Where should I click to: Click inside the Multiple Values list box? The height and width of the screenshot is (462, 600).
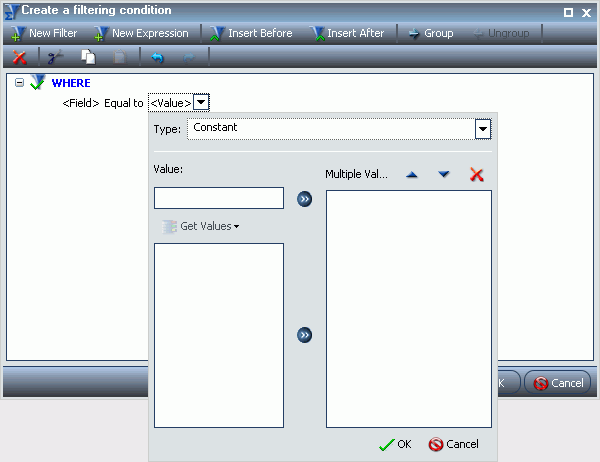[x=409, y=309]
